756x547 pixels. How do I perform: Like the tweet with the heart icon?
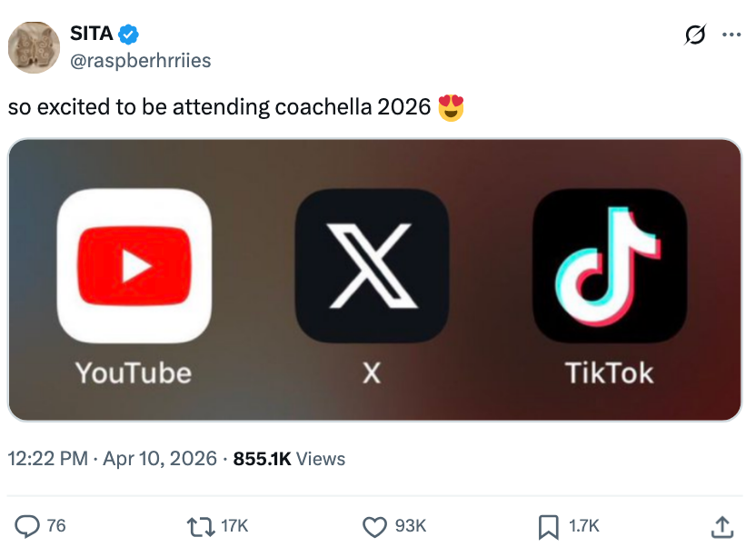(x=374, y=524)
